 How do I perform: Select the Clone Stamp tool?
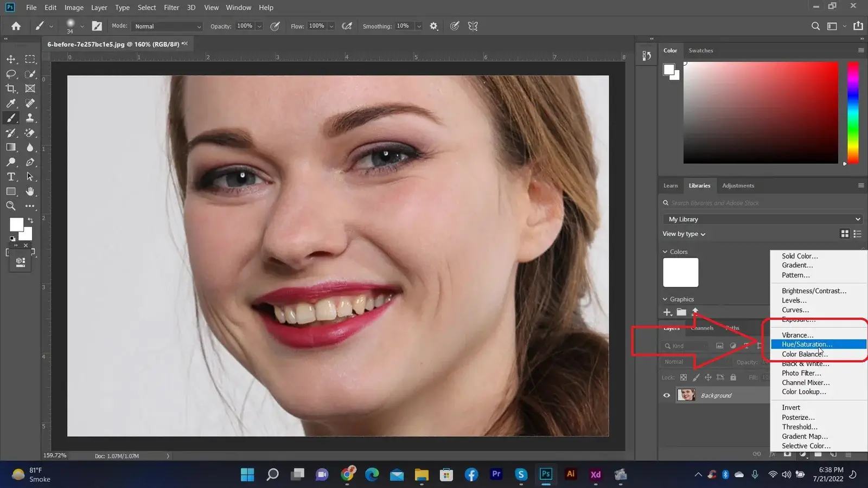pyautogui.click(x=30, y=118)
